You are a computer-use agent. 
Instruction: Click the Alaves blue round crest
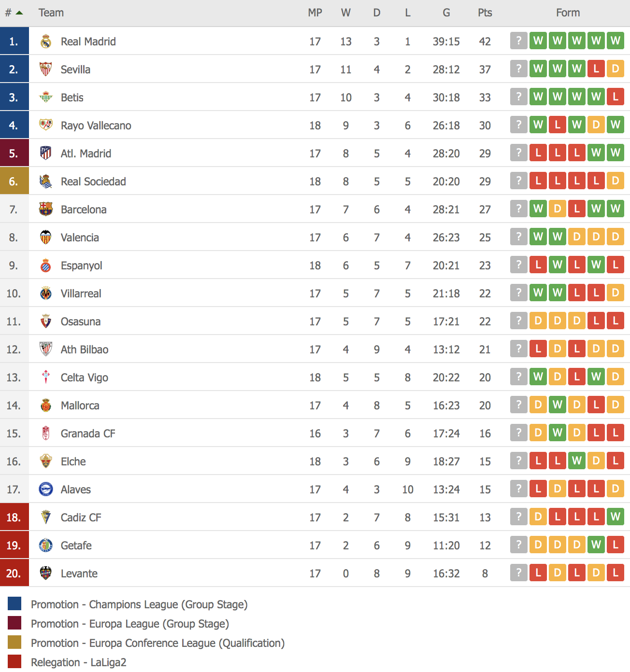46,490
